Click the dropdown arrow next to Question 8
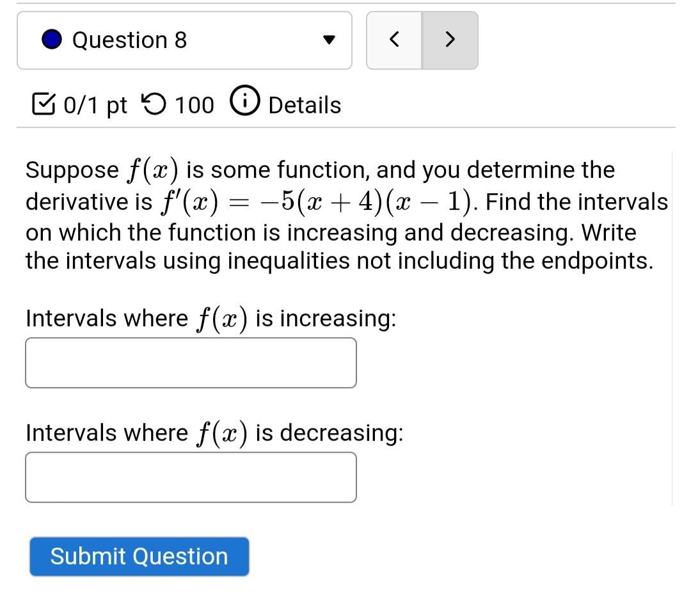The width and height of the screenshot is (691, 616). [328, 40]
